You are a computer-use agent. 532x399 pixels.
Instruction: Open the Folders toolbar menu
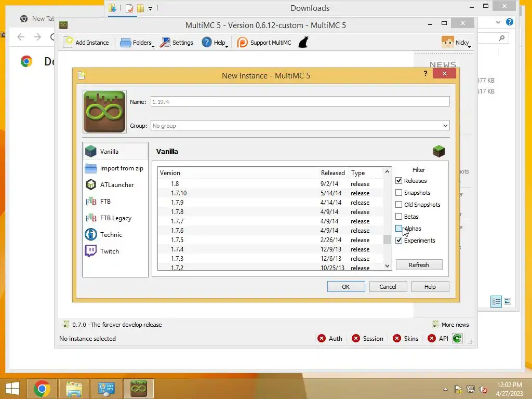pos(137,43)
